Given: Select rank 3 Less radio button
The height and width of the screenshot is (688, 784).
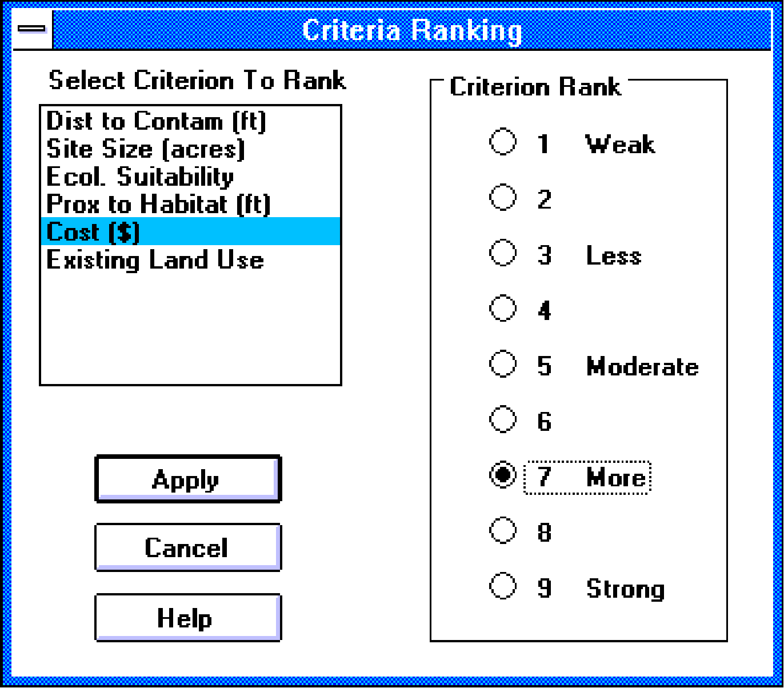Looking at the screenshot, I should point(503,254).
